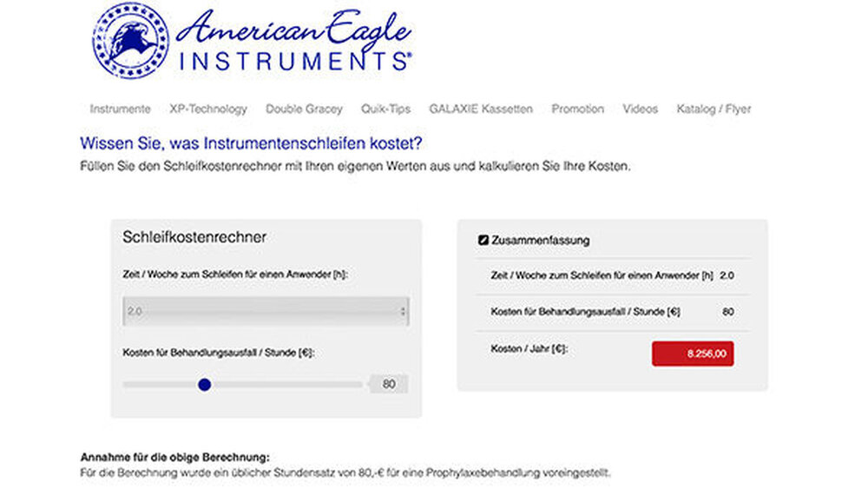Select Quik-Tips in the navigation bar
The width and height of the screenshot is (868, 489).
coord(385,109)
